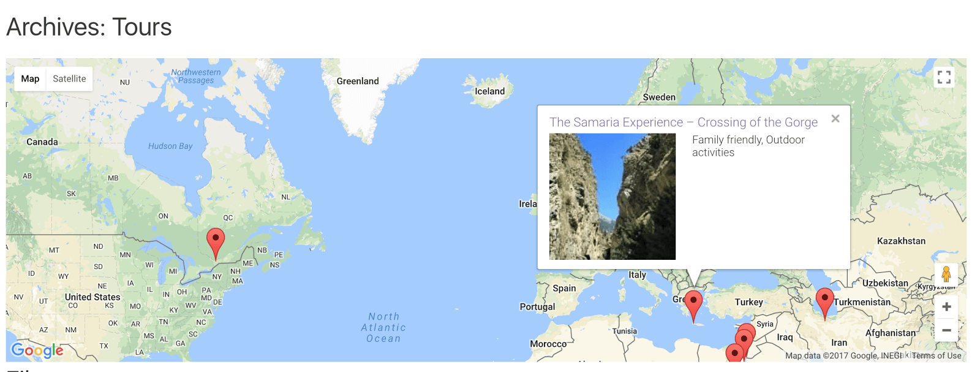This screenshot has height=372, width=980.
Task: Close the Samaria Experience info window
Action: click(x=835, y=119)
